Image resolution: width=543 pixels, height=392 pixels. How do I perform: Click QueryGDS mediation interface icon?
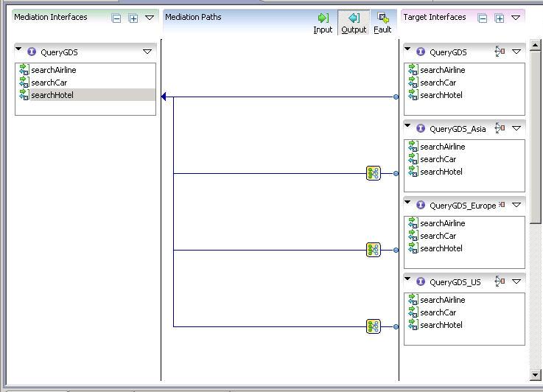click(x=32, y=52)
